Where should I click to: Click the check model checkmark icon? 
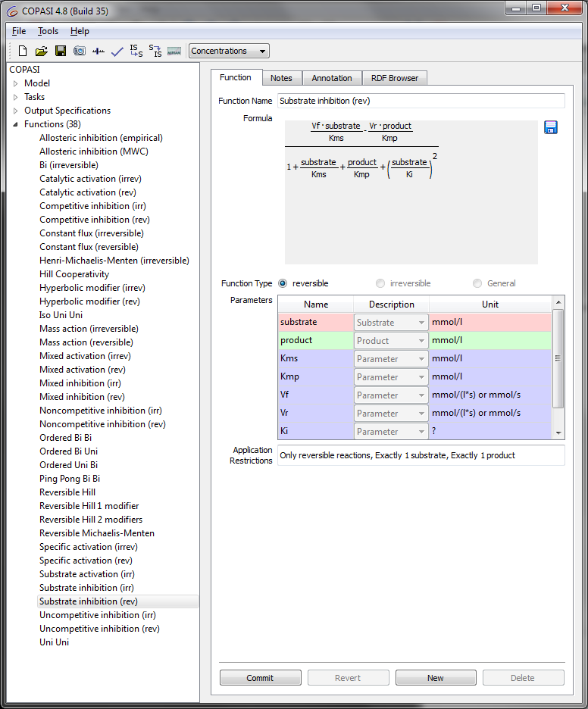(117, 52)
